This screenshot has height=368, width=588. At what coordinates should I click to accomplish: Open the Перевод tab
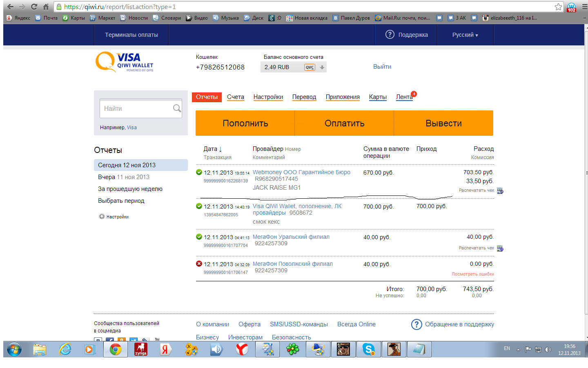[x=304, y=97]
